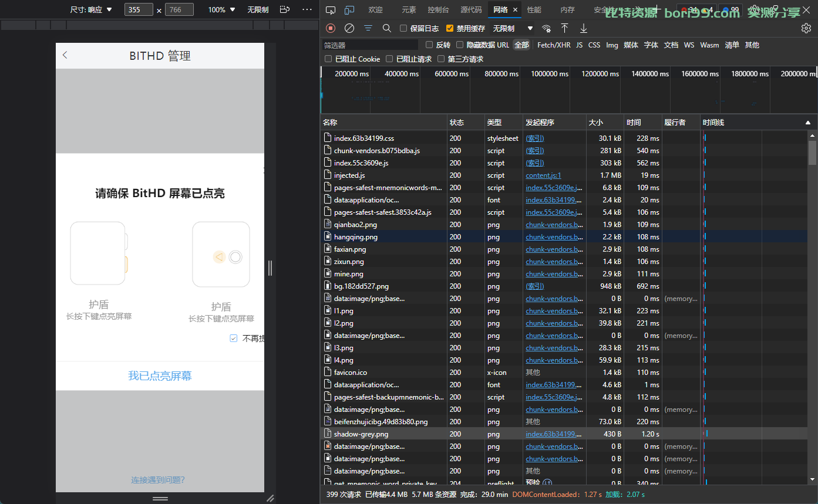The width and height of the screenshot is (818, 504).
Task: Filter requests by Img type
Action: pyautogui.click(x=612, y=45)
